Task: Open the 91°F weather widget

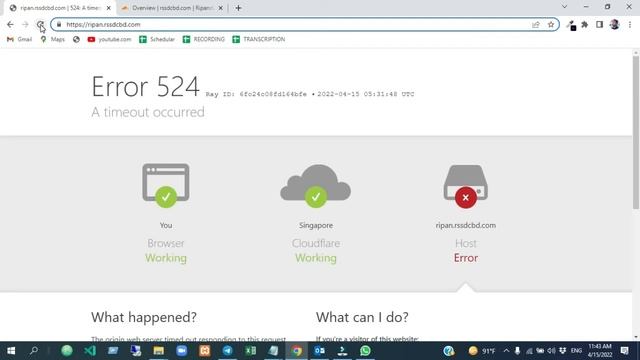Action: pyautogui.click(x=482, y=351)
